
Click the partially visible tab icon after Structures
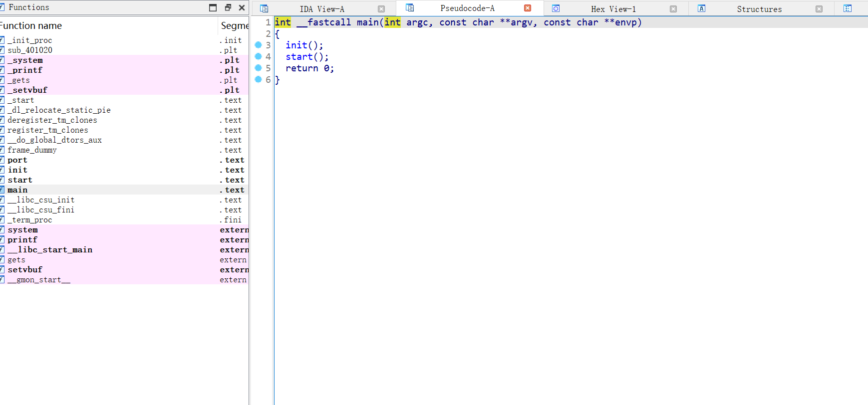(848, 8)
